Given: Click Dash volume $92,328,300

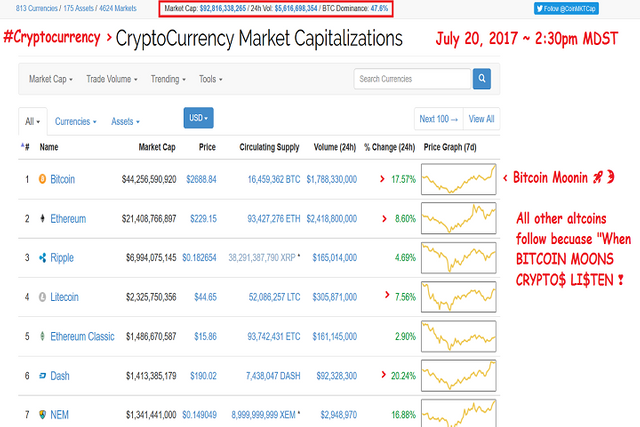Looking at the screenshot, I should tap(337, 376).
